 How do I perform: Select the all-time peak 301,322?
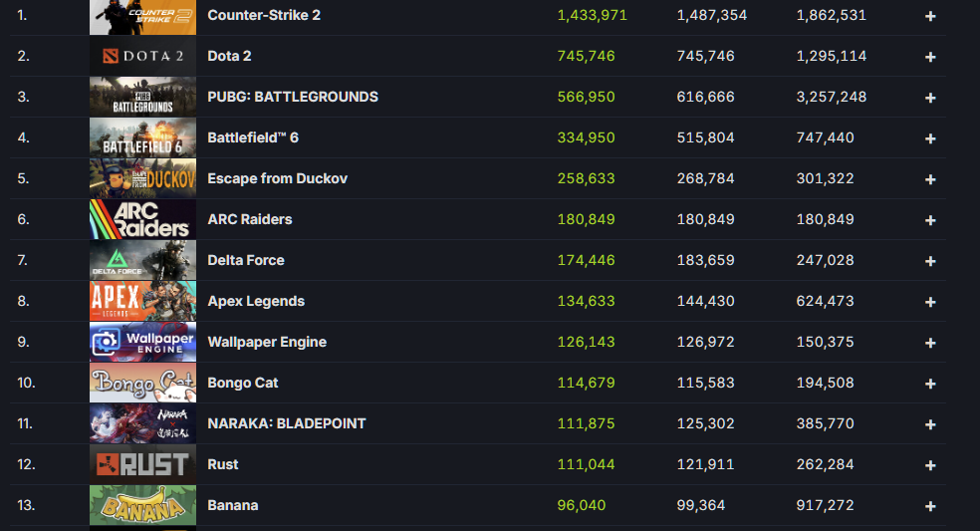[x=825, y=178]
